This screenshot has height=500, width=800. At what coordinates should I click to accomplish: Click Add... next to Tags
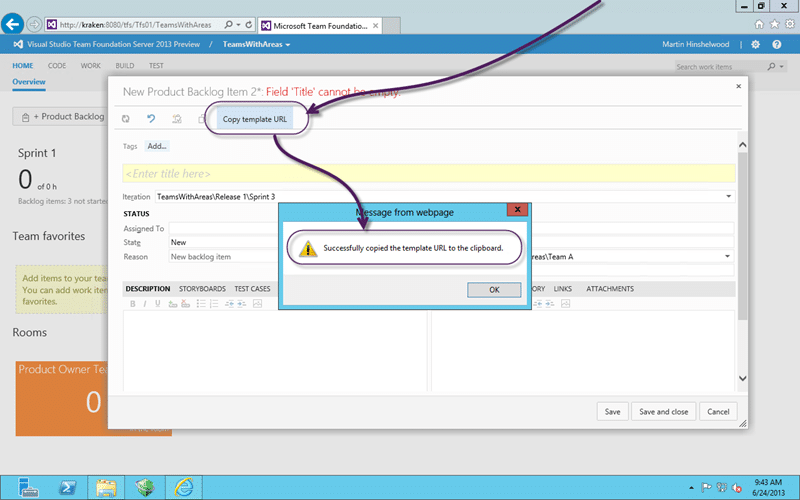coord(157,146)
